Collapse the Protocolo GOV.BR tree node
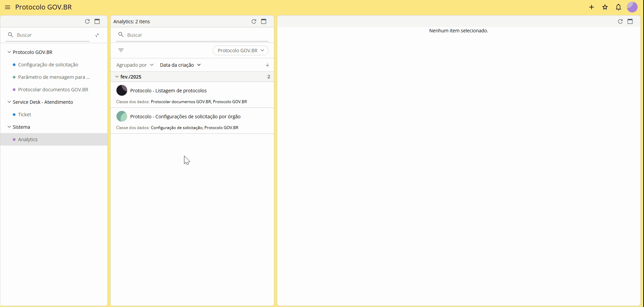 click(9, 52)
